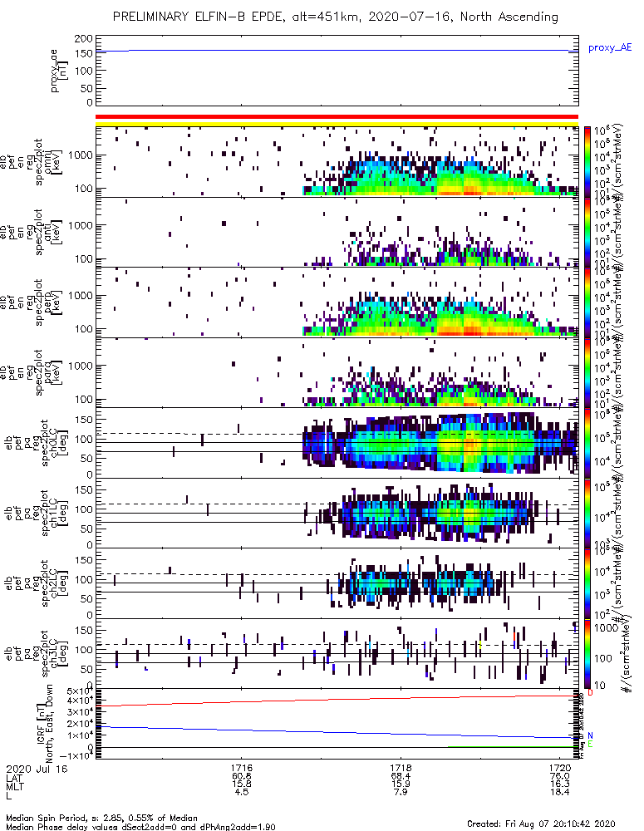Click the '200' tick on the proxy_ae axis
Image resolution: width=644 pixels, height=831 pixels.
(83, 39)
